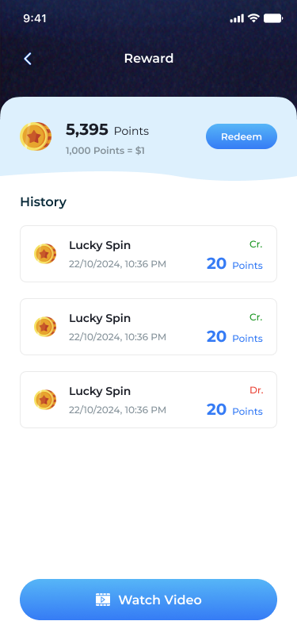
Task: Tap the film icon on Watch Video button
Action: [x=103, y=600]
